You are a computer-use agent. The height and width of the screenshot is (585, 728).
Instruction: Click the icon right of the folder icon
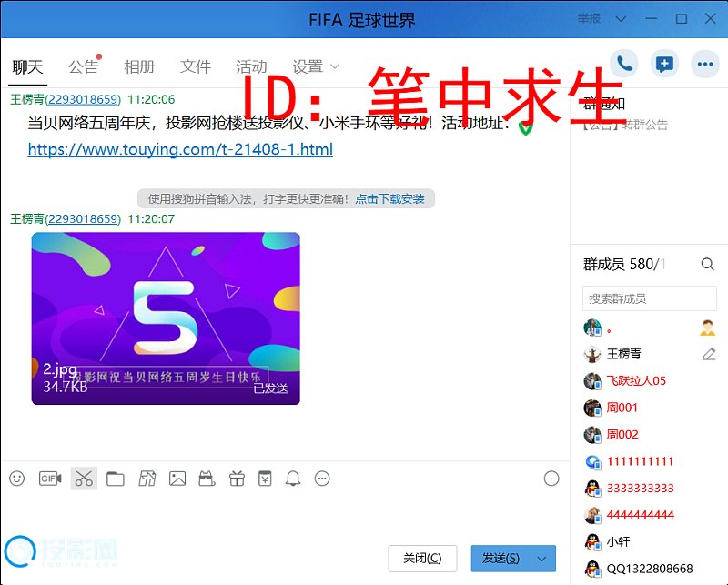click(x=147, y=479)
